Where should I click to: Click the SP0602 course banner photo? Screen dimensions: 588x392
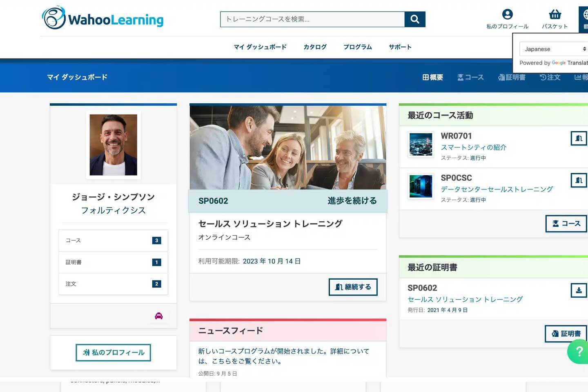(x=288, y=147)
